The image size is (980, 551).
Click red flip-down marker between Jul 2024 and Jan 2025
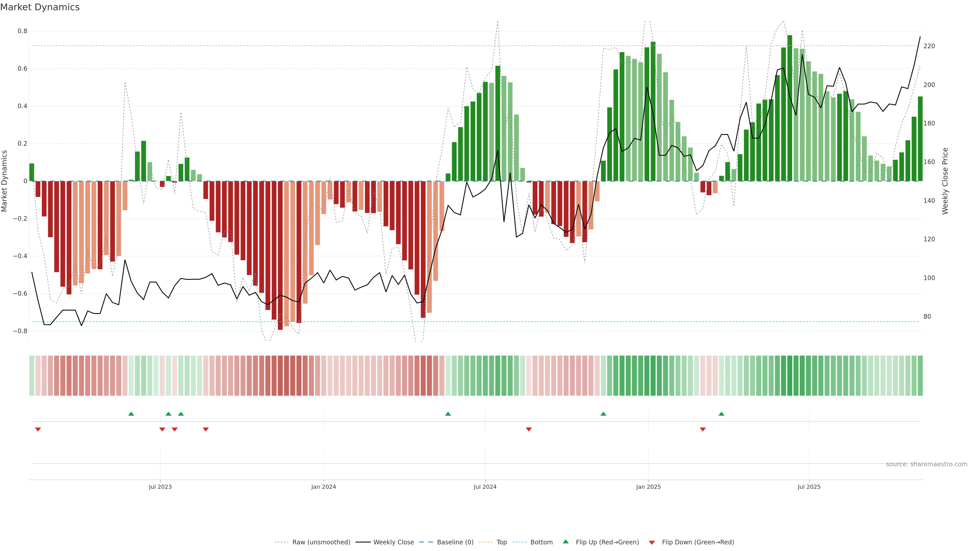click(x=529, y=429)
